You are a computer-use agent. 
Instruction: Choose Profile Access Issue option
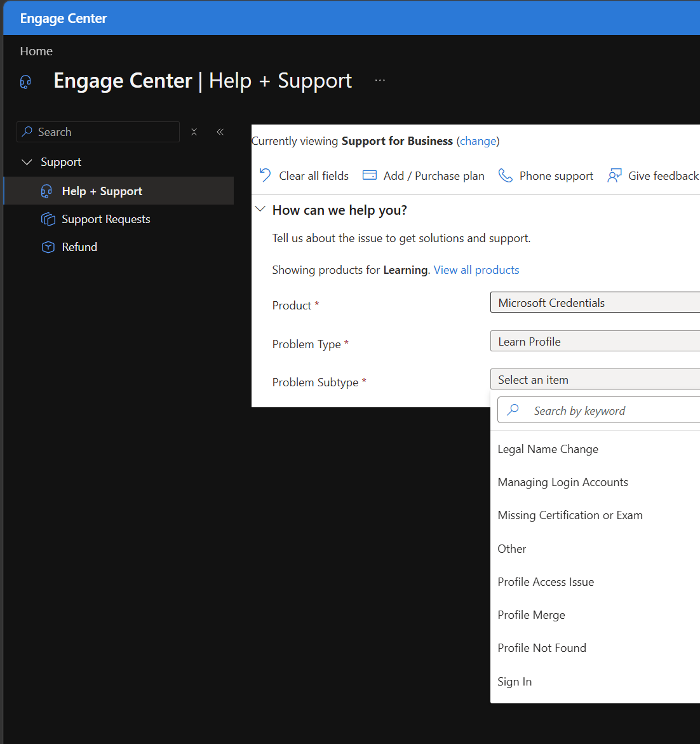tap(595, 582)
